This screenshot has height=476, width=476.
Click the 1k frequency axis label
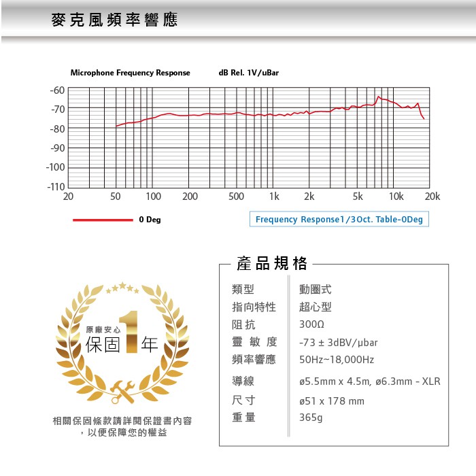click(273, 197)
